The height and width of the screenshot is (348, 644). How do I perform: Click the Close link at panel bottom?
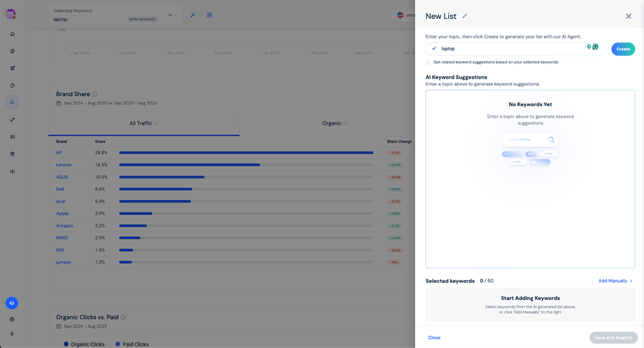coord(434,338)
